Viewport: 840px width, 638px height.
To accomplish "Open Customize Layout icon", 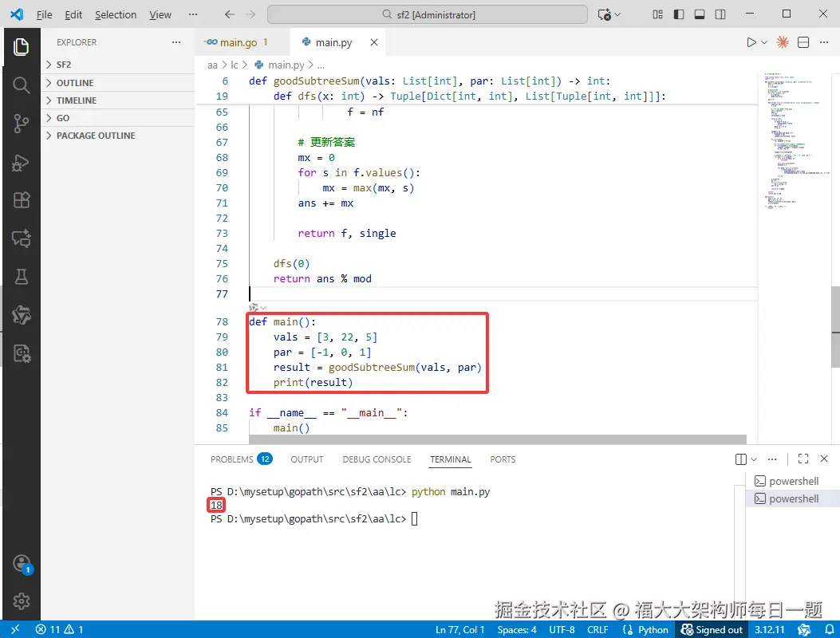I will pyautogui.click(x=657, y=14).
